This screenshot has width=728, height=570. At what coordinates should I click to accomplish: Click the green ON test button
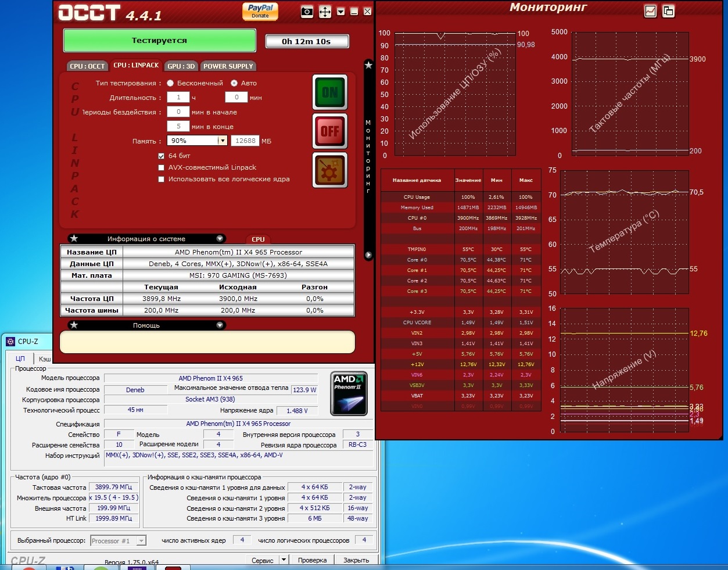pyautogui.click(x=330, y=92)
